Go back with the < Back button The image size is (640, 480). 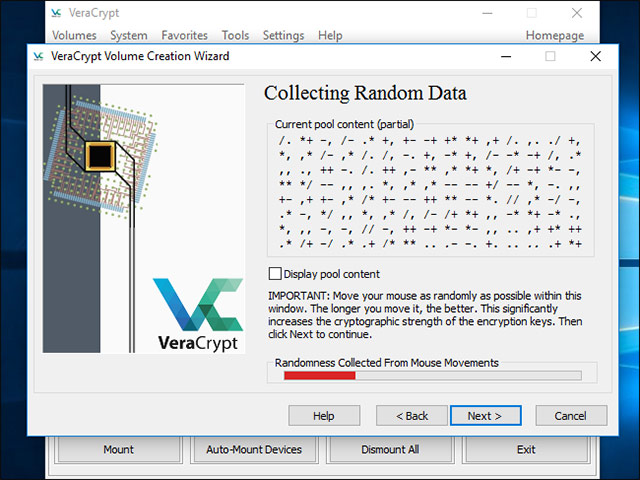click(x=412, y=416)
